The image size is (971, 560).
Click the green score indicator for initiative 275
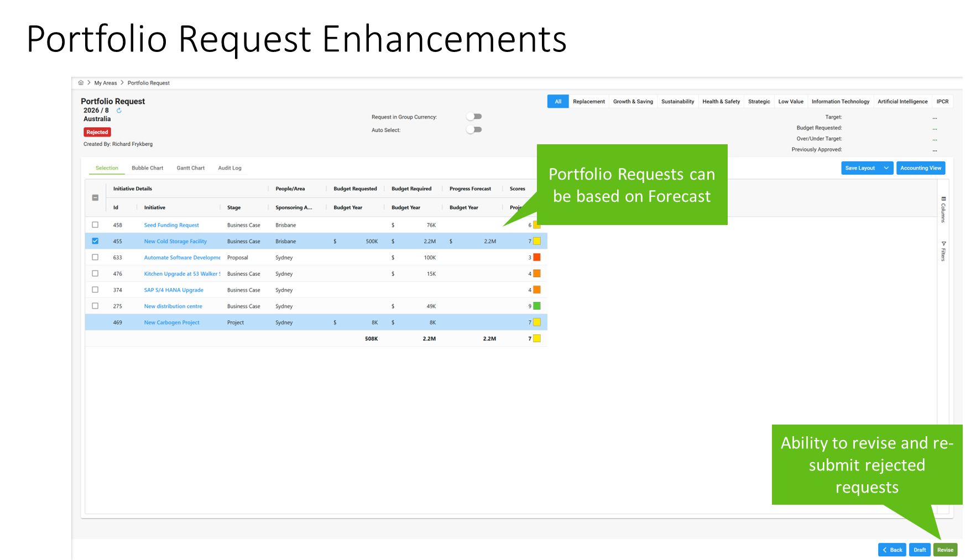[x=536, y=306]
